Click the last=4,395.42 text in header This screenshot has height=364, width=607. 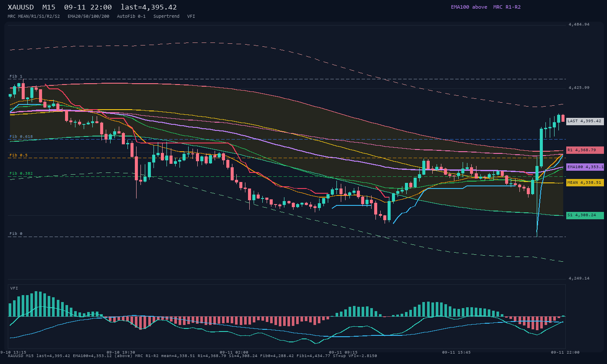click(x=149, y=7)
